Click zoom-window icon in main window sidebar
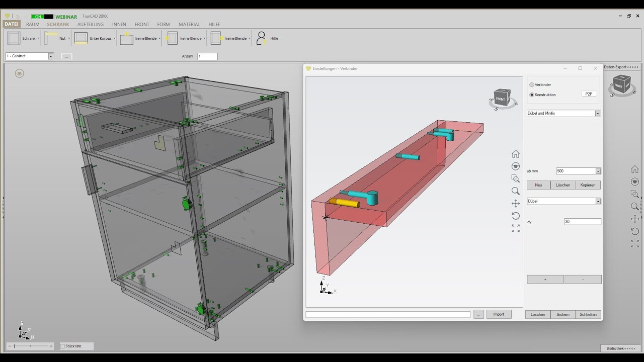This screenshot has width=644, height=362. (x=634, y=194)
